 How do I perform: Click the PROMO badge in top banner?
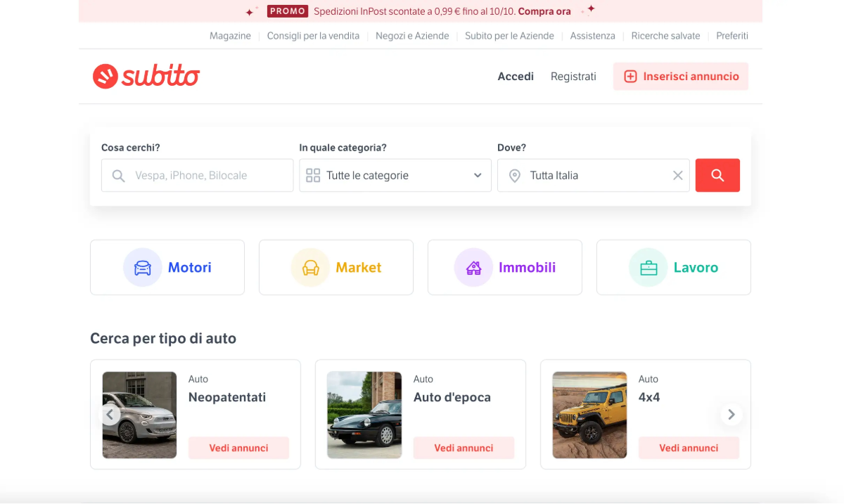click(x=288, y=11)
